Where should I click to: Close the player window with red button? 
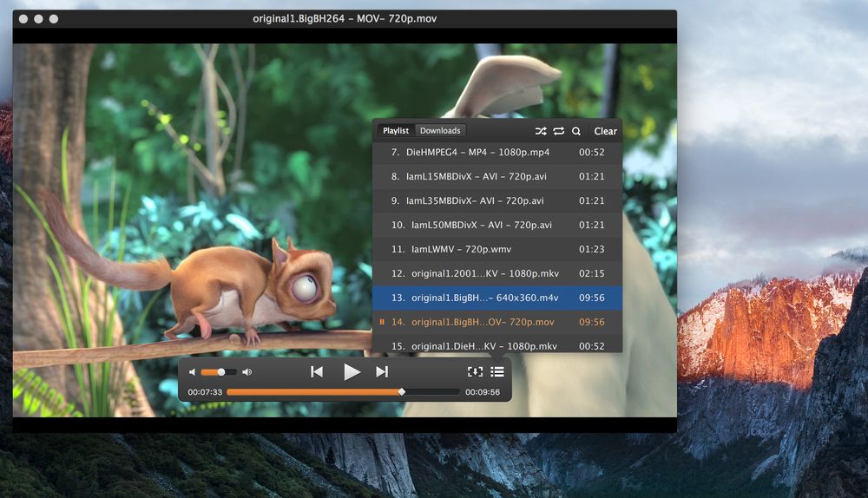pyautogui.click(x=23, y=19)
